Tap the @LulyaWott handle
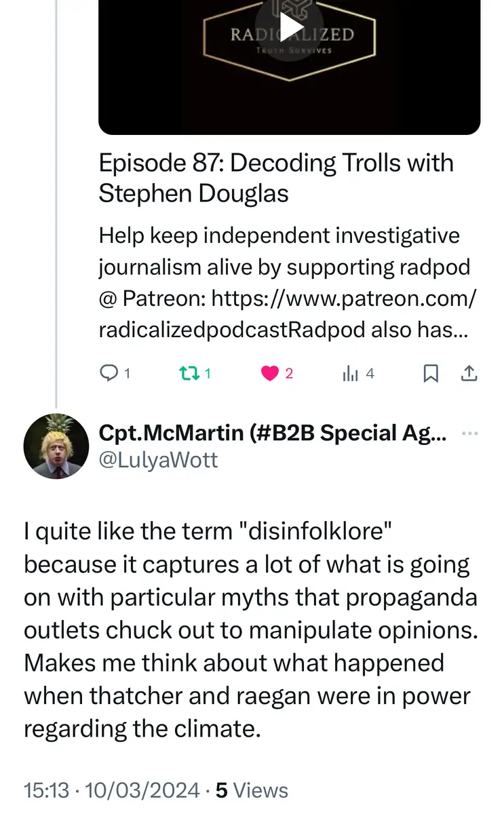The image size is (504, 814). [x=158, y=460]
